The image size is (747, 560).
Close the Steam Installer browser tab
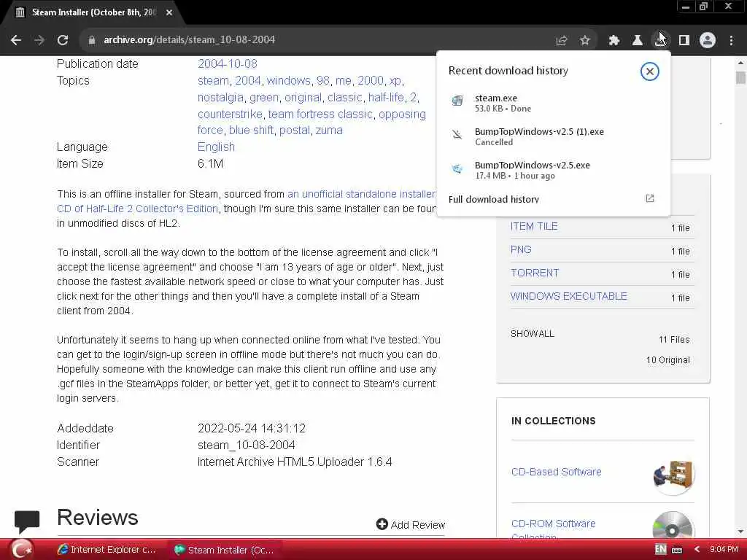(x=169, y=12)
